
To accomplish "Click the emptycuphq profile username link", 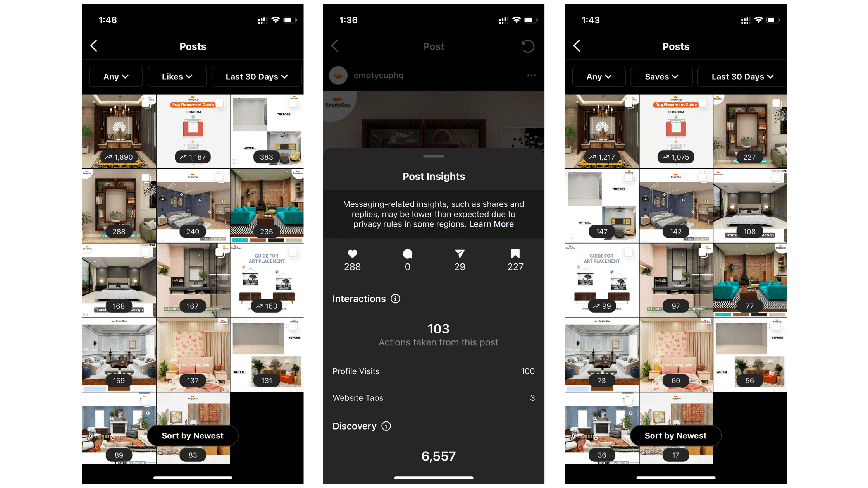I will [x=379, y=75].
